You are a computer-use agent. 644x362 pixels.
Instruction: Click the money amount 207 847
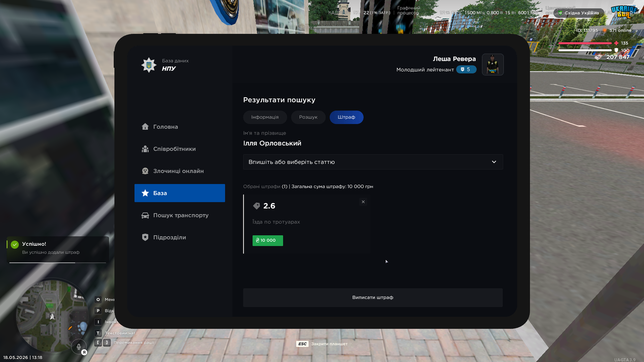(618, 57)
